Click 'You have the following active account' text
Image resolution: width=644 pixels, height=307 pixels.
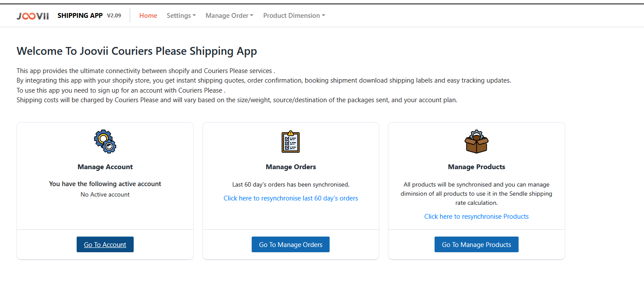pyautogui.click(x=105, y=184)
